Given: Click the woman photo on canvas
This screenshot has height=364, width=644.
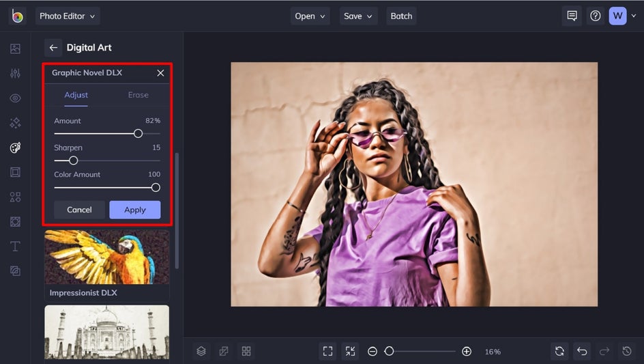Looking at the screenshot, I should 414,184.
